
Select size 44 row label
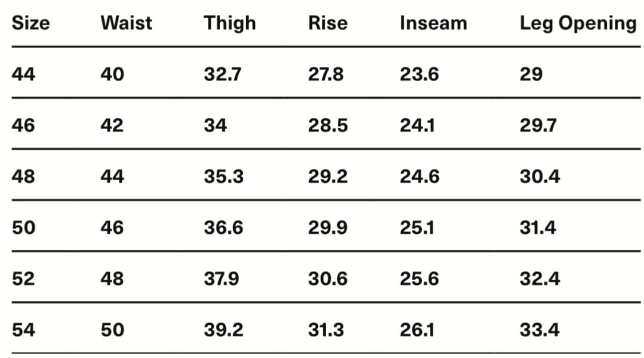(x=23, y=74)
